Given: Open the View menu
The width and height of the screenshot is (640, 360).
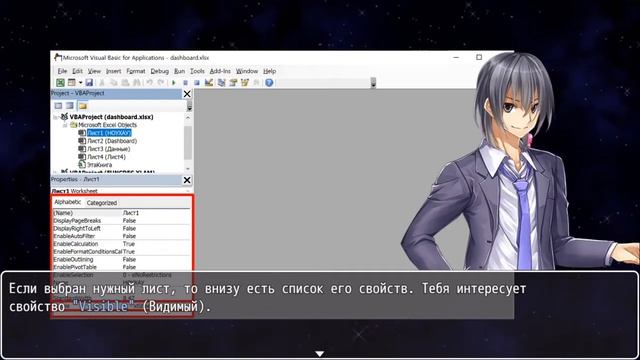Looking at the screenshot, I should point(94,71).
